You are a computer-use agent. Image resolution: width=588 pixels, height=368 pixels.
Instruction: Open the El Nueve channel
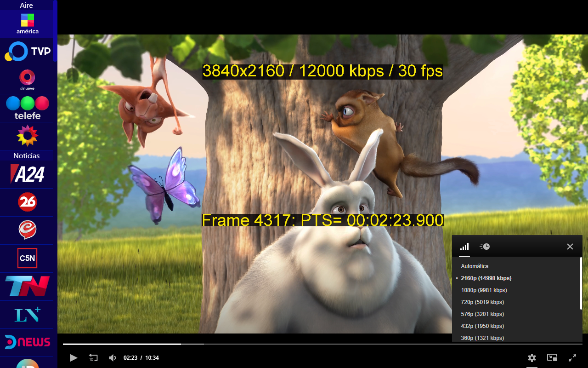click(x=27, y=79)
